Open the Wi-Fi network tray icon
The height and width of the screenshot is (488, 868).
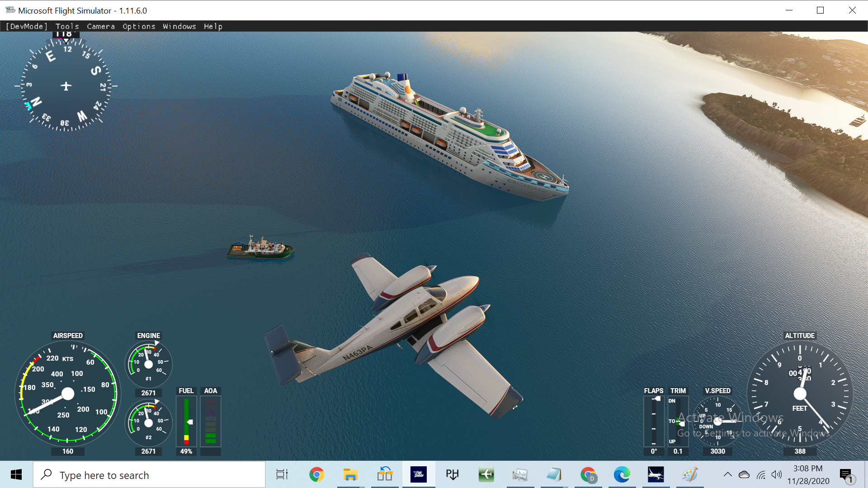(761, 474)
